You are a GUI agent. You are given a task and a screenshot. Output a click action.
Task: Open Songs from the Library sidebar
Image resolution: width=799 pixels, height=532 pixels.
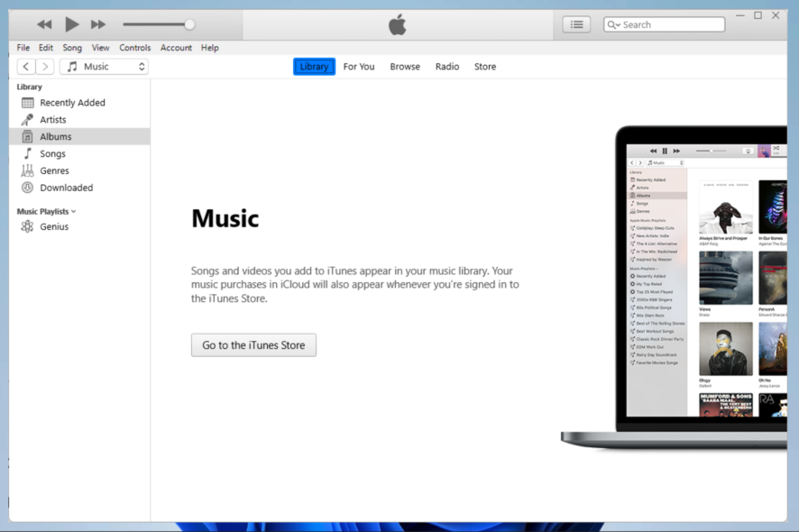(52, 153)
